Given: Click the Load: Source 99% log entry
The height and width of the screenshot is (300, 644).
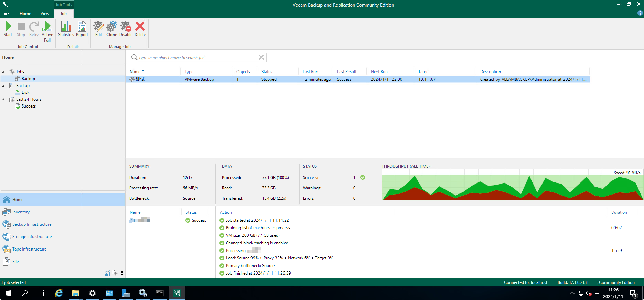Looking at the screenshot, I should click(x=279, y=258).
